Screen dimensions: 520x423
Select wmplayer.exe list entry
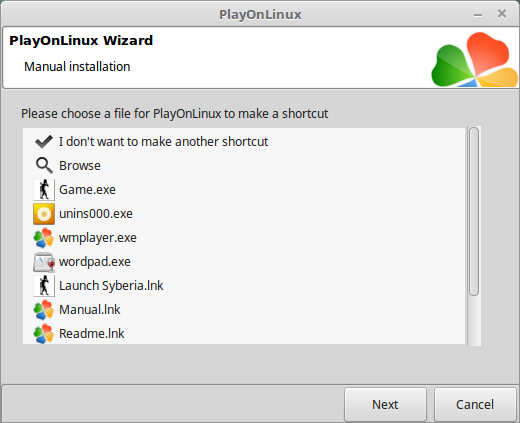pyautogui.click(x=98, y=238)
